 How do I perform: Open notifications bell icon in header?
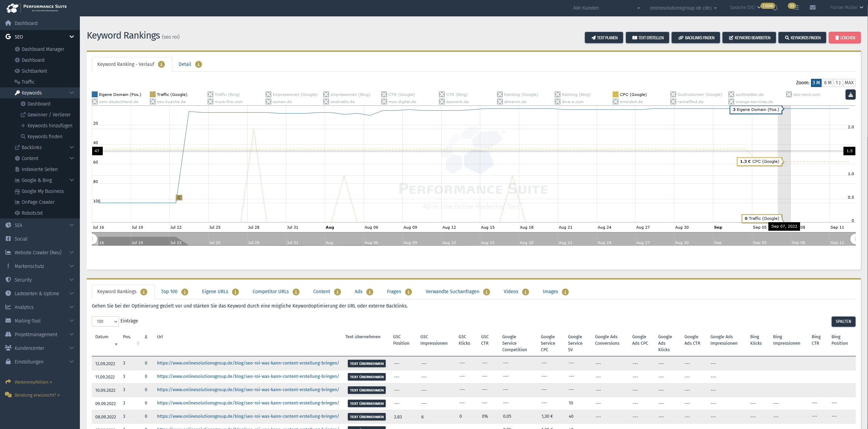tap(775, 8)
